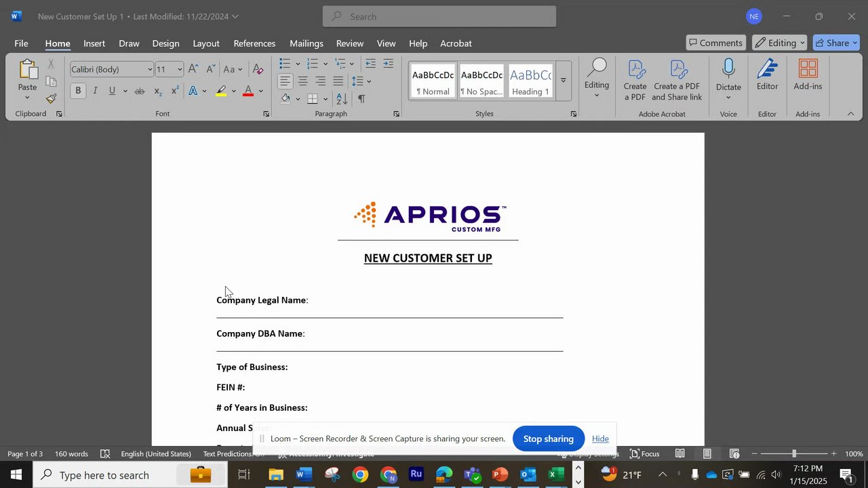
Task: Open Excel from the Windows taskbar
Action: [x=556, y=474]
